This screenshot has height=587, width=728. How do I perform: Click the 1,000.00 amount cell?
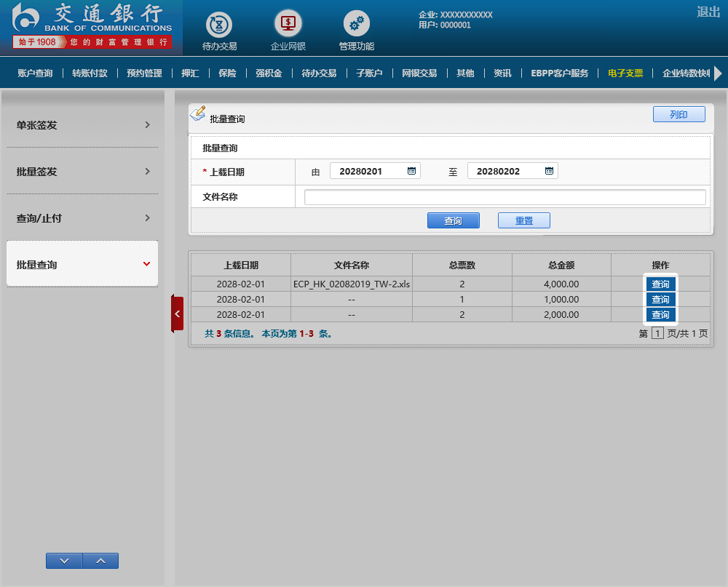coord(561,299)
